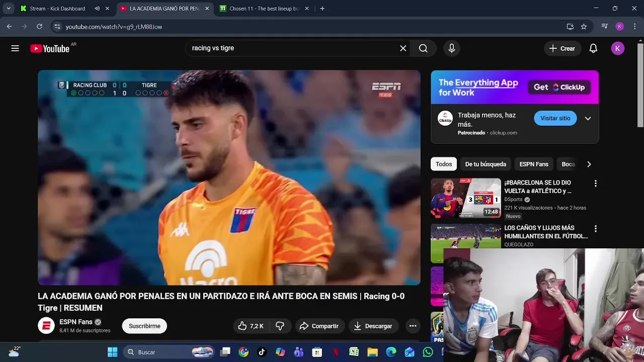This screenshot has width=644, height=362.
Task: View site information icon in address bar
Action: tap(57, 27)
